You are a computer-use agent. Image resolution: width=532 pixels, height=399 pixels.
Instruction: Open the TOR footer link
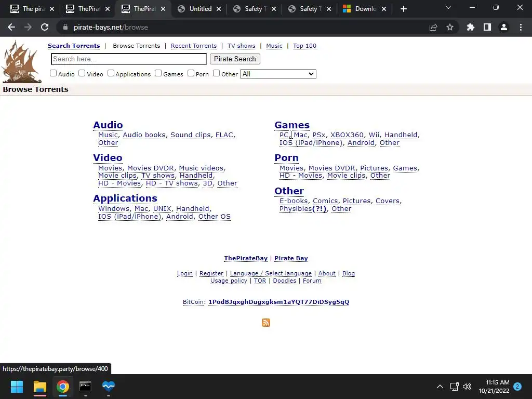pos(260,281)
